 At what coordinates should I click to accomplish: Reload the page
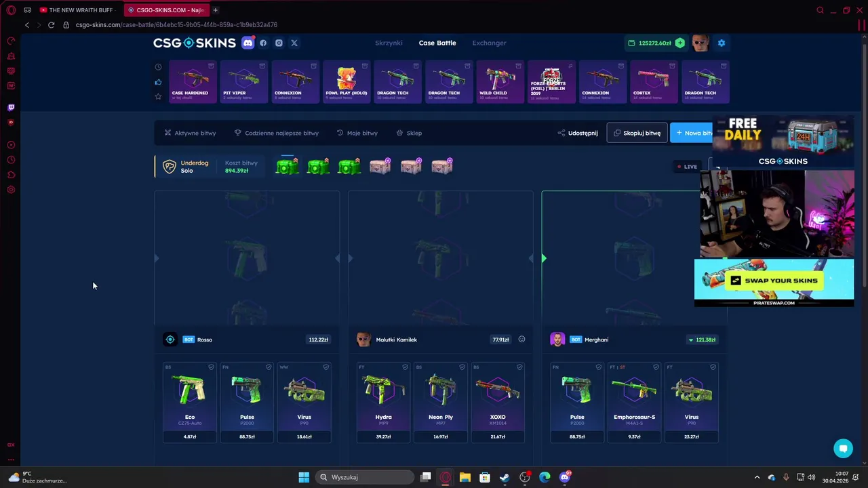(x=51, y=24)
